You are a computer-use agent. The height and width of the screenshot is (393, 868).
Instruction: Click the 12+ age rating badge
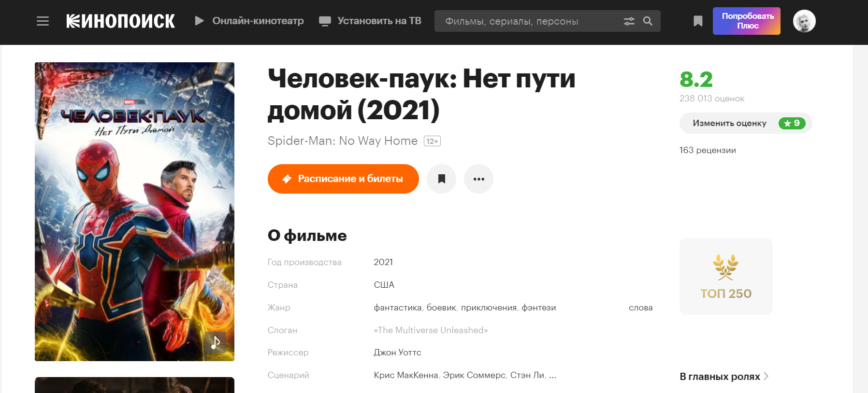pyautogui.click(x=432, y=141)
